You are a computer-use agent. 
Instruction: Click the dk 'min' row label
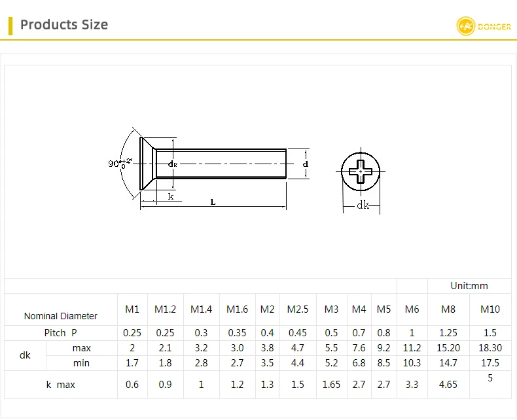click(x=81, y=363)
